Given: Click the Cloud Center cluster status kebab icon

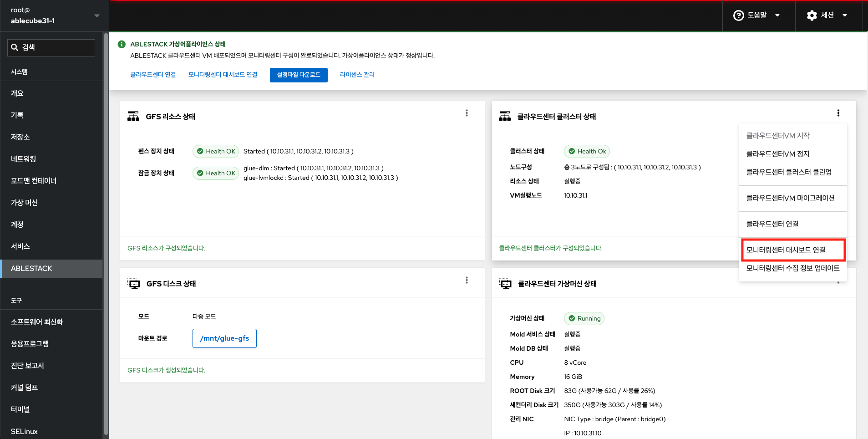Looking at the screenshot, I should coord(838,113).
